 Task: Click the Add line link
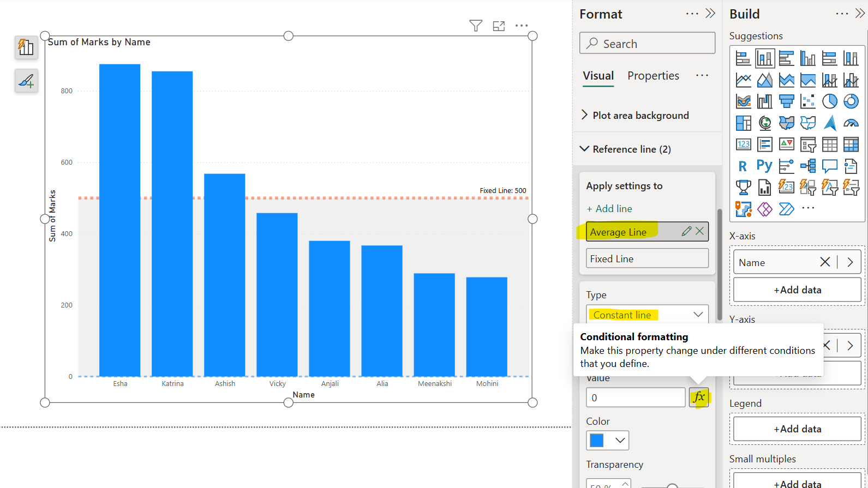(x=609, y=209)
